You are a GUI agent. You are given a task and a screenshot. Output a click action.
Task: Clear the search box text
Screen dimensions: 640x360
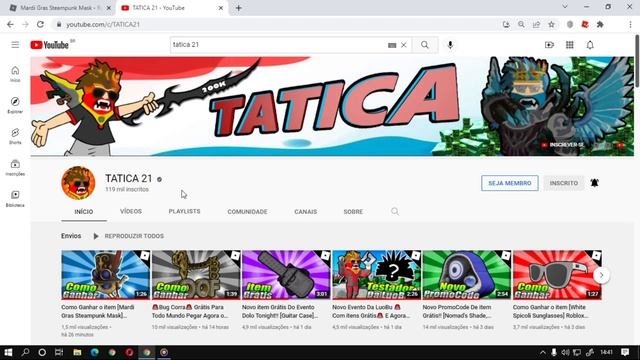pyautogui.click(x=404, y=45)
